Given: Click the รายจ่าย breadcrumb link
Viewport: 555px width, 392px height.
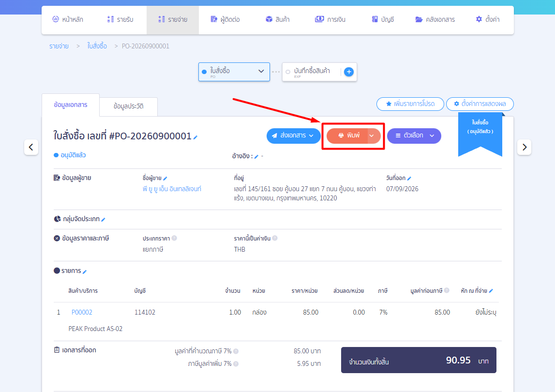Looking at the screenshot, I should point(59,46).
